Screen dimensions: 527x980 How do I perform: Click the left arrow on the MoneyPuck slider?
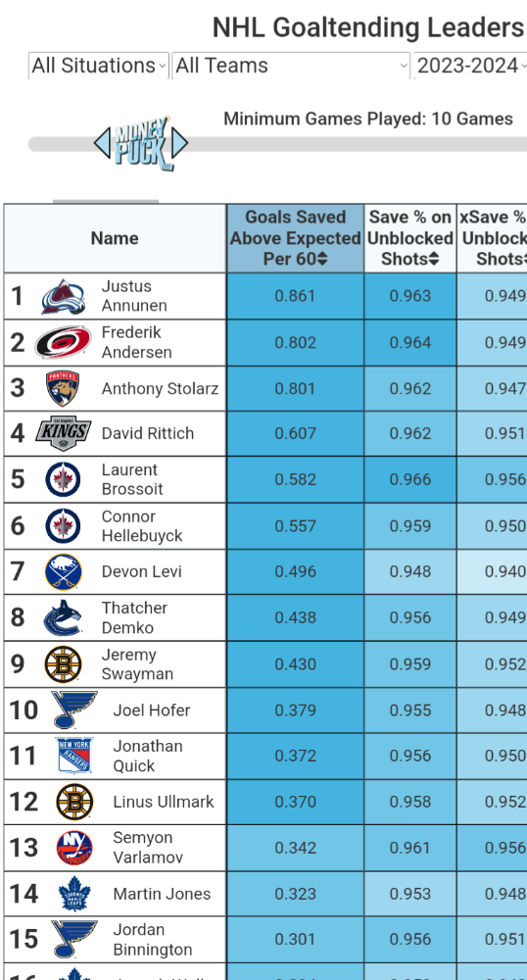pos(103,142)
